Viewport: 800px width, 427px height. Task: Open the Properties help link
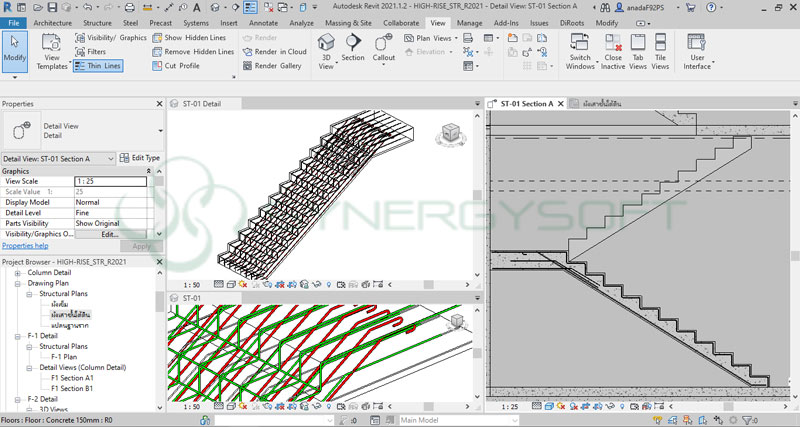click(25, 245)
